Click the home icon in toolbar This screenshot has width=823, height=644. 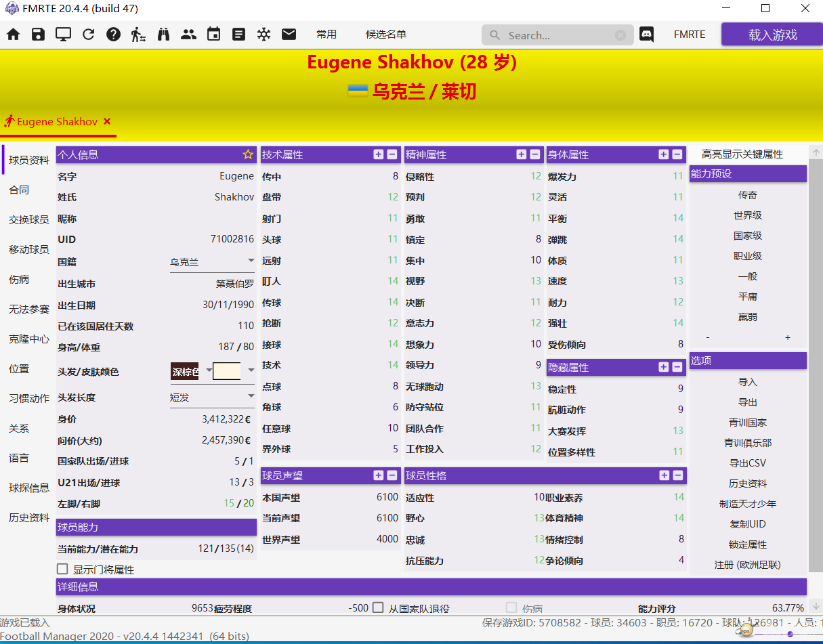pyautogui.click(x=14, y=35)
